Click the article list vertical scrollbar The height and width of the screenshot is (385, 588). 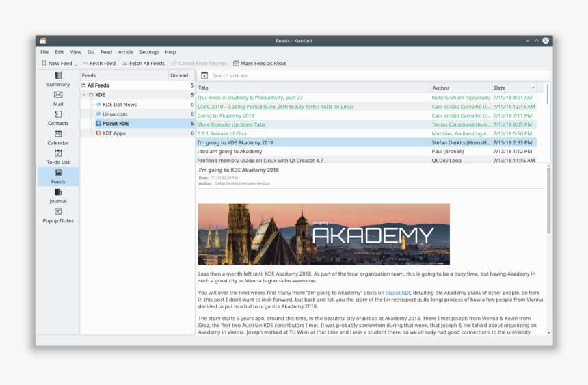547,94
